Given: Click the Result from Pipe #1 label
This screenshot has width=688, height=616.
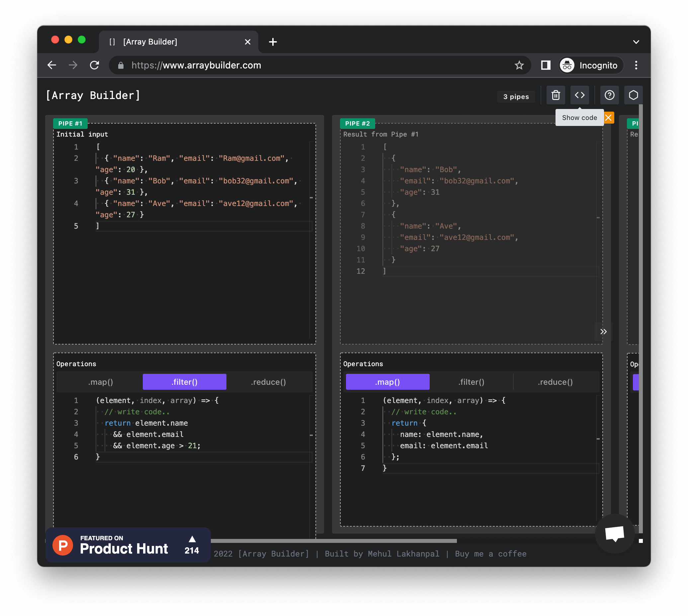Looking at the screenshot, I should click(x=381, y=134).
